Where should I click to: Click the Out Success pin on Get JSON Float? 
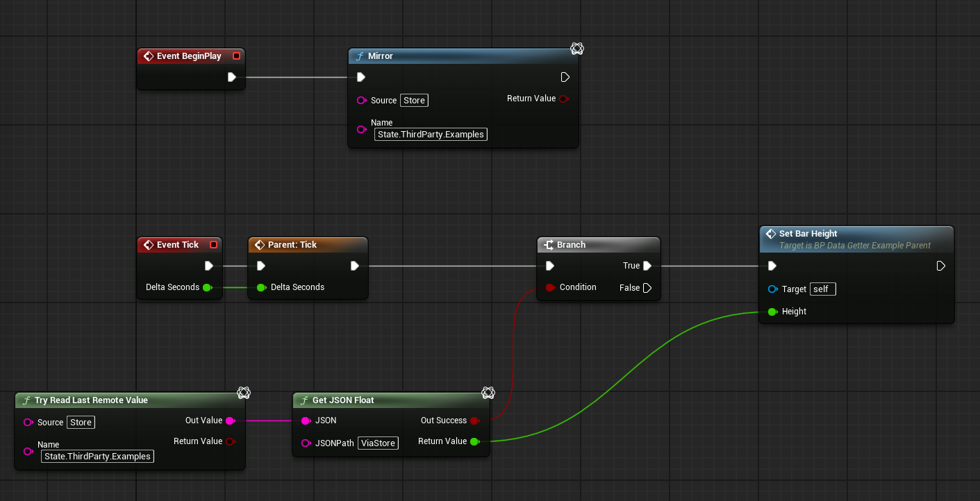(474, 421)
